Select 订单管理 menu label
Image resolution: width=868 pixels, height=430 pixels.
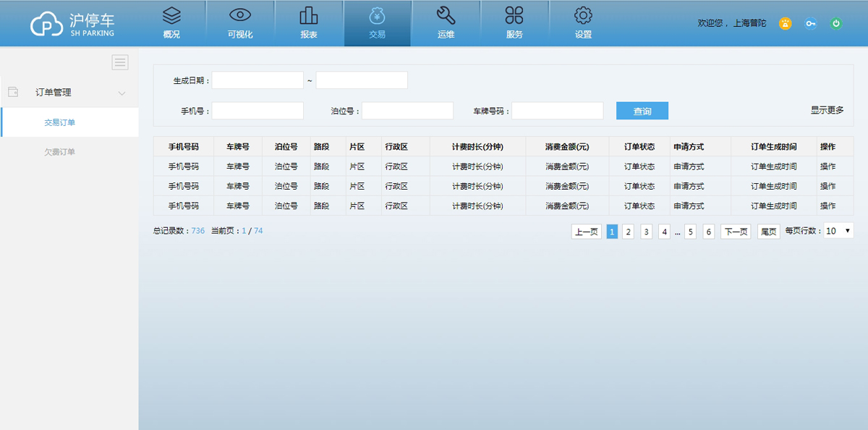(x=54, y=93)
